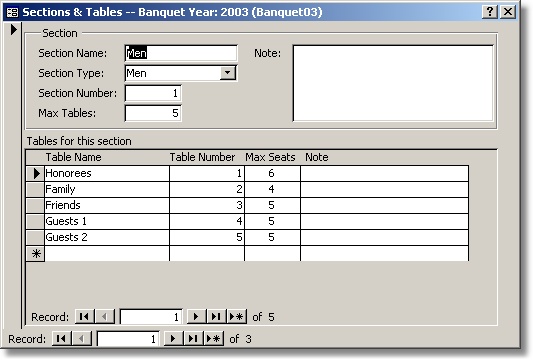Add new section record of 3
Image resolution: width=533 pixels, height=361 pixels.
pos(213,339)
